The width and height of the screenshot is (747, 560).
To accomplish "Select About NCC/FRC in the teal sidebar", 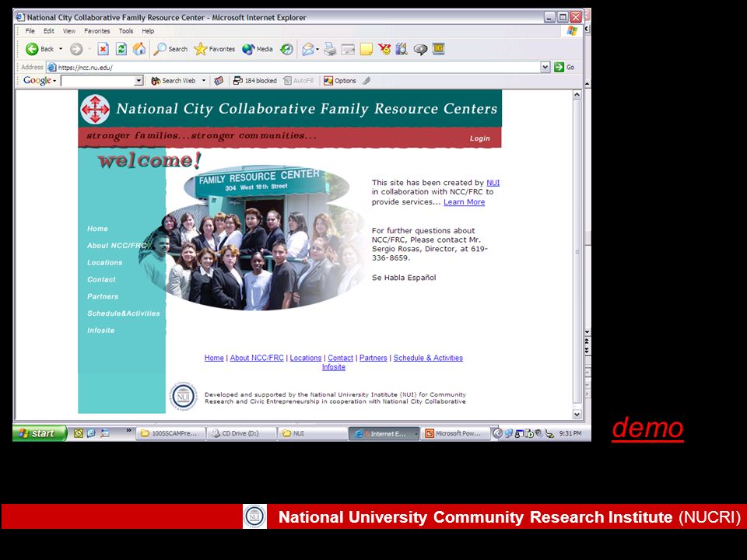I will (x=117, y=246).
